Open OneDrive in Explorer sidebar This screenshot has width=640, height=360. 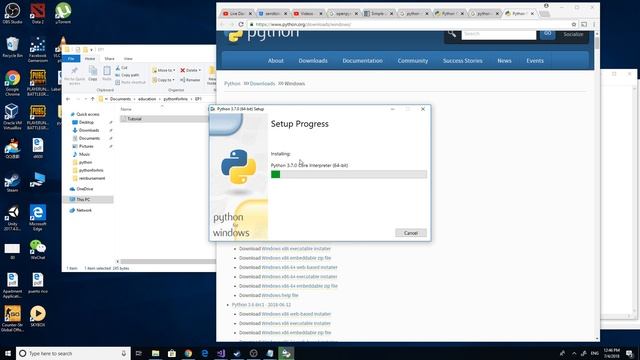(x=84, y=189)
